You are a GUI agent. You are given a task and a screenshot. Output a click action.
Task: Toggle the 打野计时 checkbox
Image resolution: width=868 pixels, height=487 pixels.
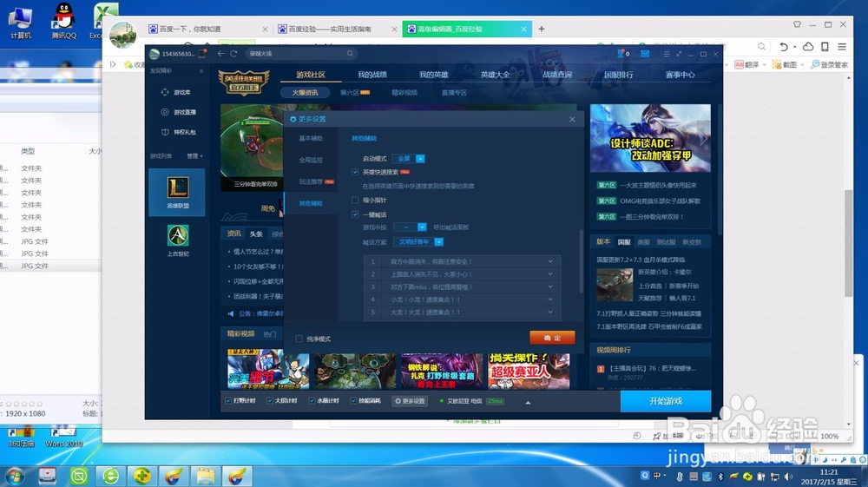(x=228, y=401)
